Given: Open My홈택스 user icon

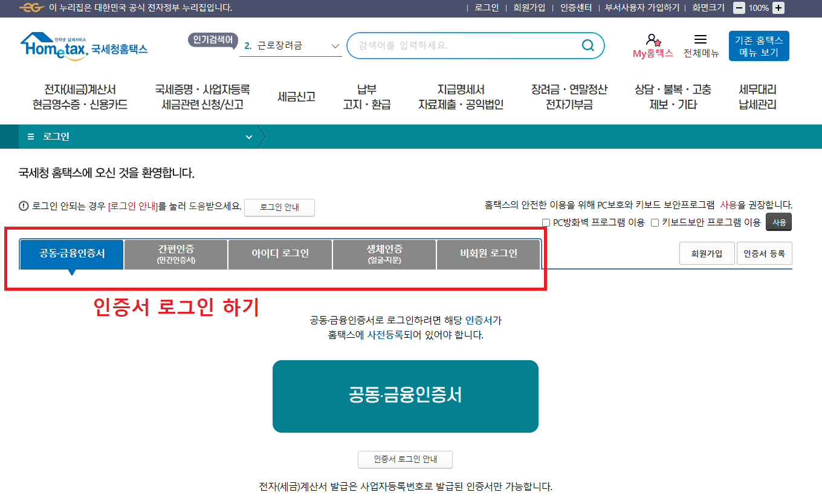Looking at the screenshot, I should pyautogui.click(x=653, y=40).
